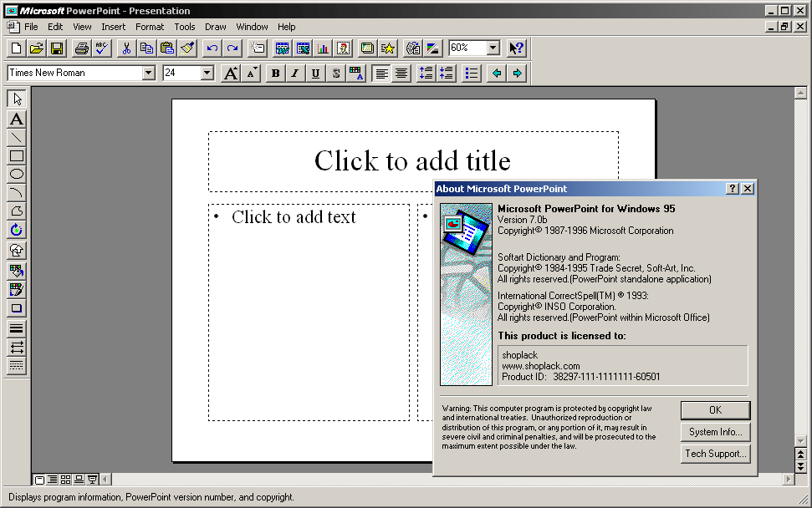Select the Ellipse drawing tool
Image resolution: width=812 pixels, height=508 pixels.
17,175
